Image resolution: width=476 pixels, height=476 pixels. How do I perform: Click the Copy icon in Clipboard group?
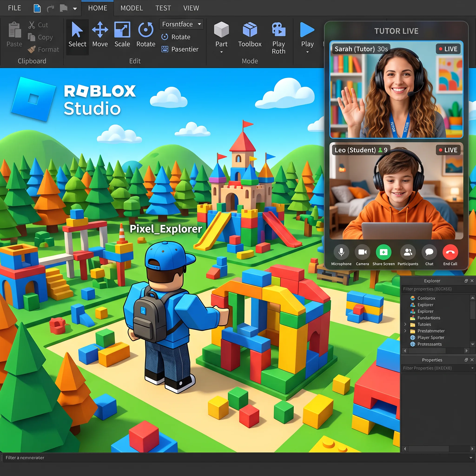(x=32, y=37)
